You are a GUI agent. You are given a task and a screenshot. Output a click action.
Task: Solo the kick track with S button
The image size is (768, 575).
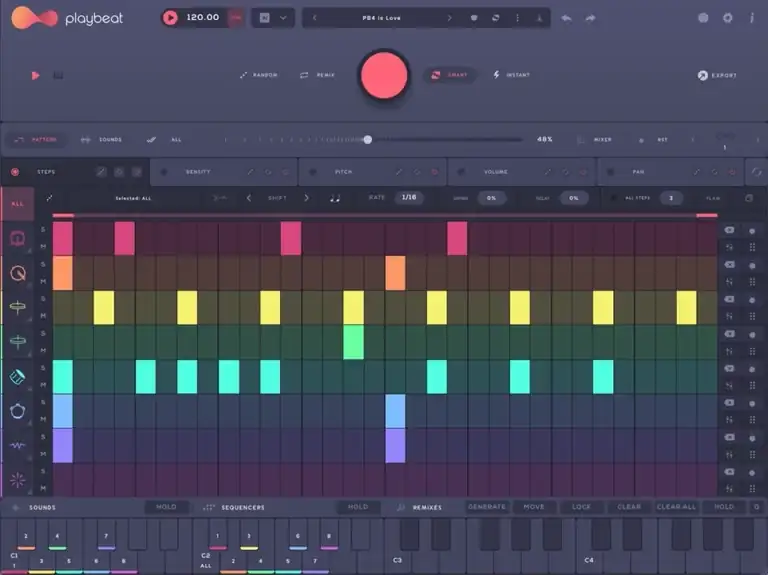click(x=43, y=230)
